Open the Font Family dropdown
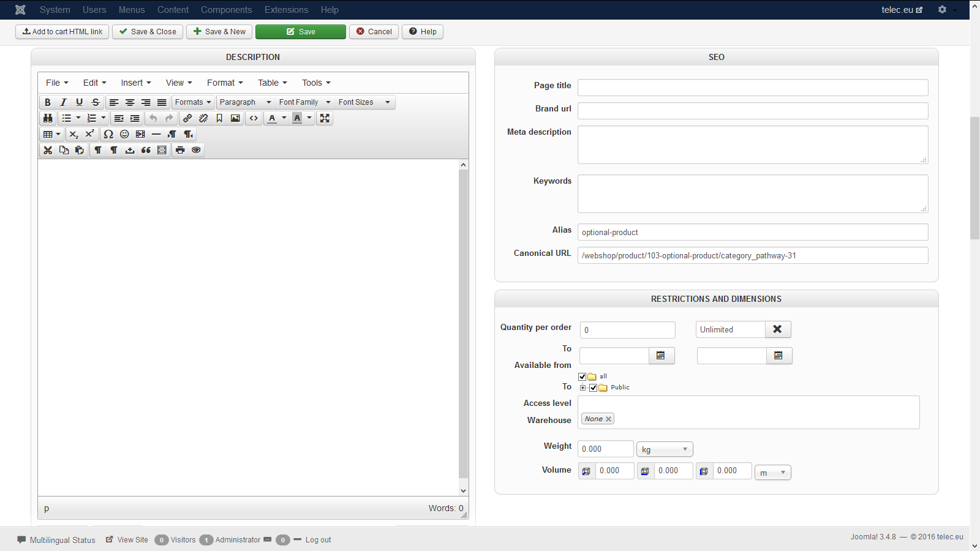This screenshot has height=551, width=980. click(304, 102)
